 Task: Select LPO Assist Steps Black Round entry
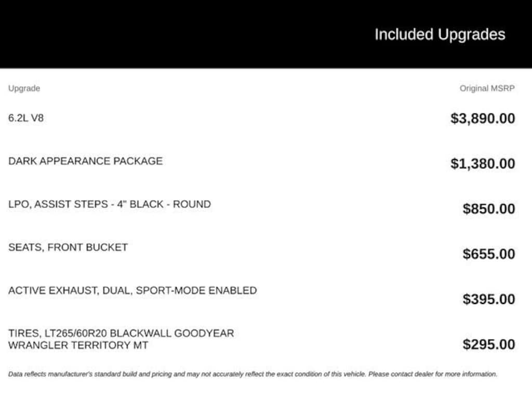click(110, 204)
